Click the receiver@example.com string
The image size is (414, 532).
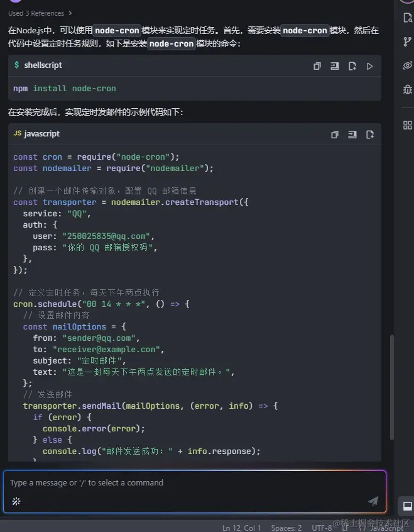click(106, 350)
